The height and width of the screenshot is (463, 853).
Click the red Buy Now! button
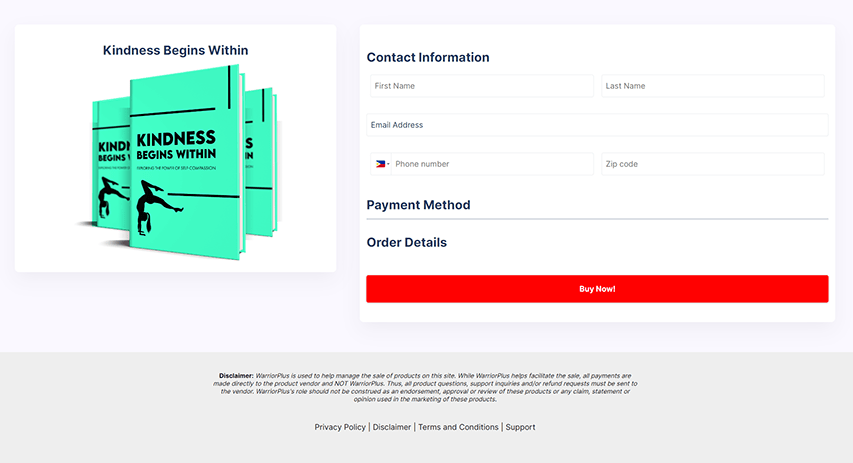(x=597, y=289)
